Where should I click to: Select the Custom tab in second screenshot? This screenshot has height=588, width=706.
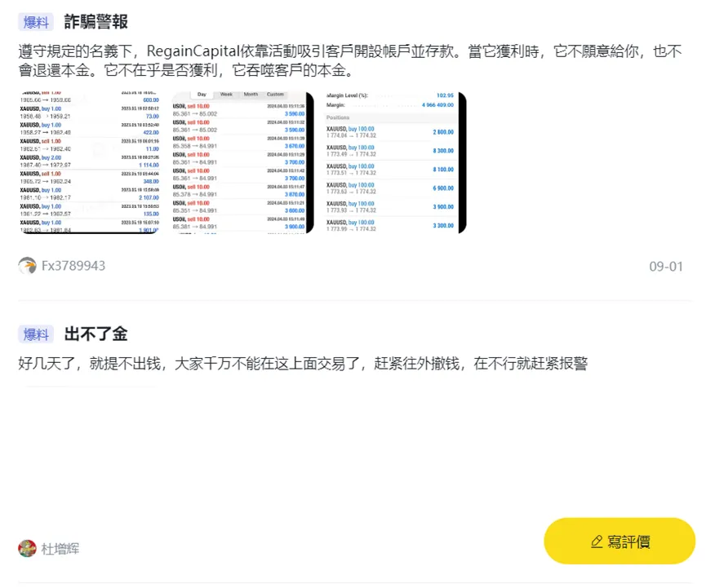(275, 95)
